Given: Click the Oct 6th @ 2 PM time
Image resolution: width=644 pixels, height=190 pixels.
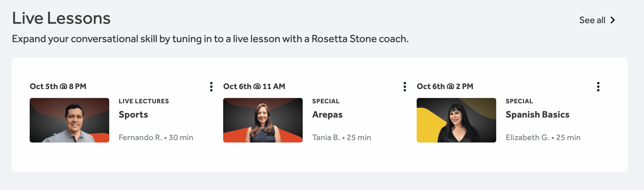Looking at the screenshot, I should pyautogui.click(x=445, y=86).
